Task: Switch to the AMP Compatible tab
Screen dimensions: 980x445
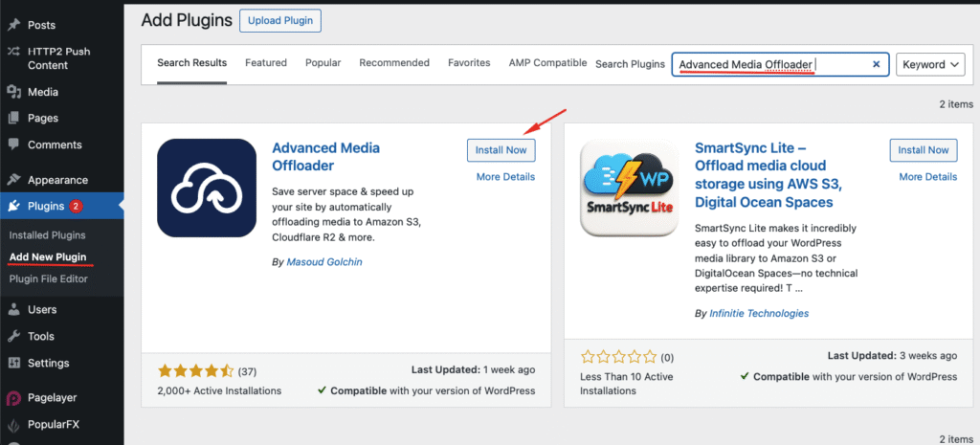Action: coord(547,62)
